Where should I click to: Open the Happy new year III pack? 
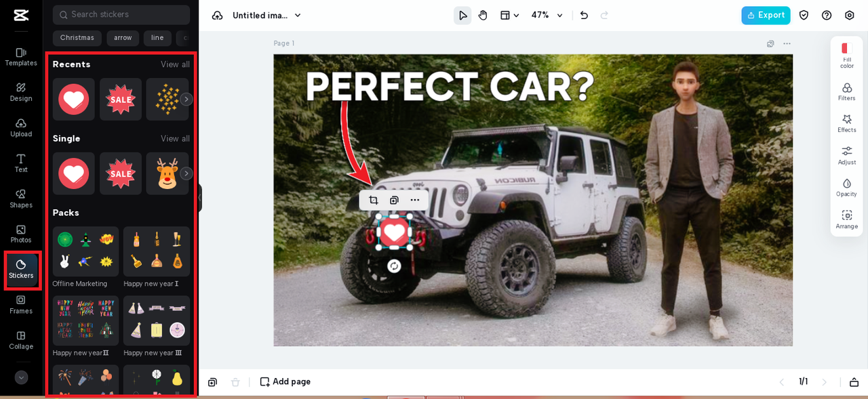pyautogui.click(x=157, y=320)
